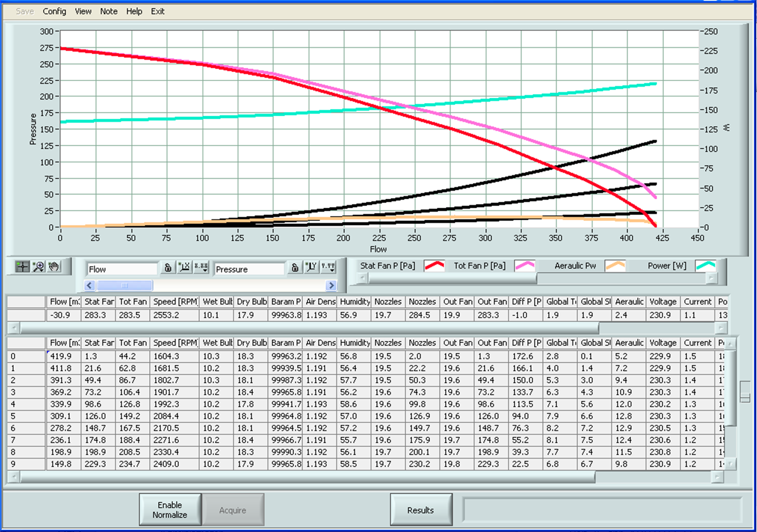Open the Flow axis number format options
Screen dimensions: 757x532
[201, 268]
